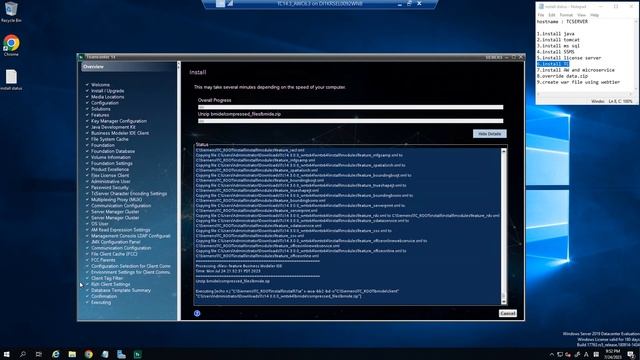640x360 pixels.
Task: Select the JMX Configuration Panel step
Action: [x=116, y=242]
